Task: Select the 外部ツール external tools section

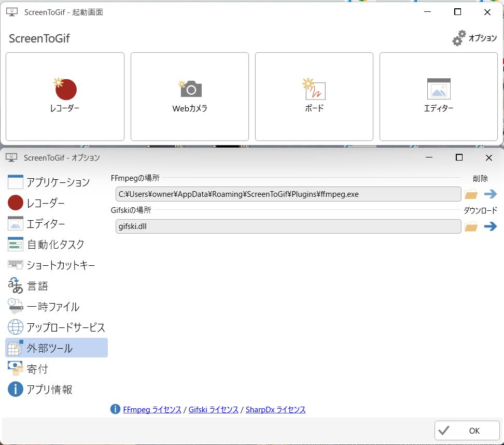Action: (57, 348)
